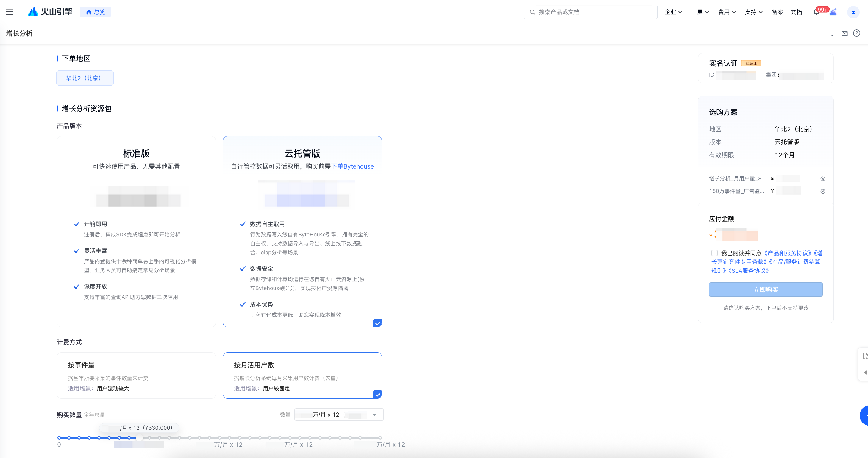Open the notifications bell icon
868x458 pixels.
816,12
